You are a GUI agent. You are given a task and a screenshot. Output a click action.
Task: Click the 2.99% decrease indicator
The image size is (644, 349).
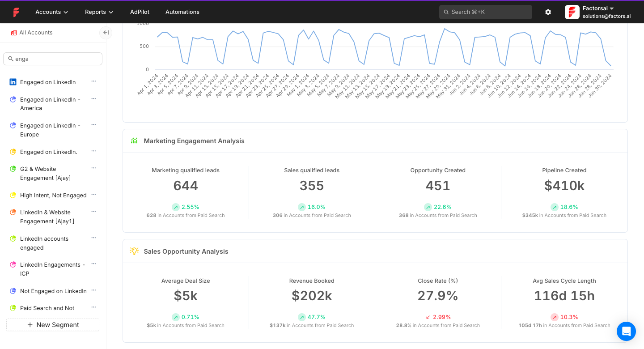coord(438,317)
